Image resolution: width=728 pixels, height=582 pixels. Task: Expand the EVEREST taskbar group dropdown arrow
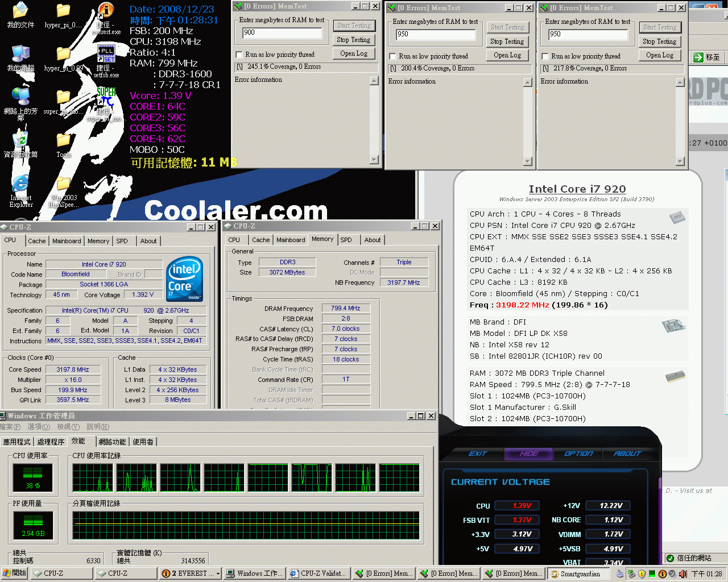pos(218,574)
